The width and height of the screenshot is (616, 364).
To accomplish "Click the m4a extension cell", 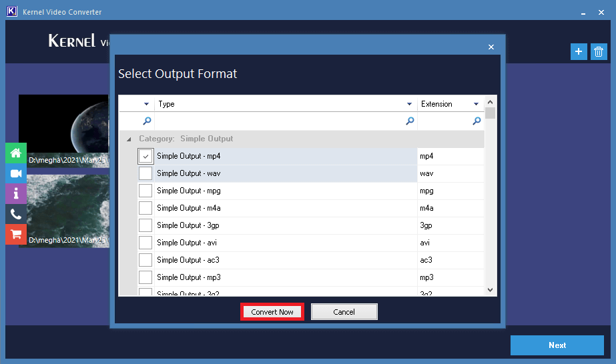I will pyautogui.click(x=450, y=208).
